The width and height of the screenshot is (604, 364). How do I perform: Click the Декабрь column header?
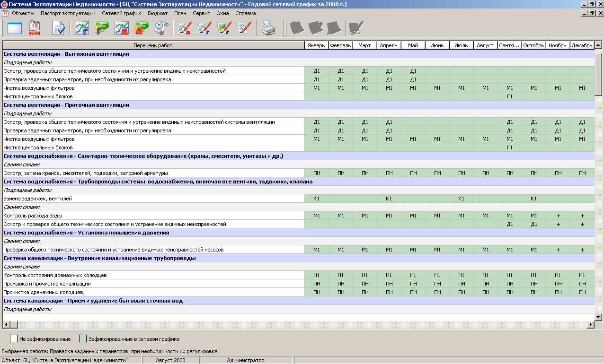[x=582, y=45]
